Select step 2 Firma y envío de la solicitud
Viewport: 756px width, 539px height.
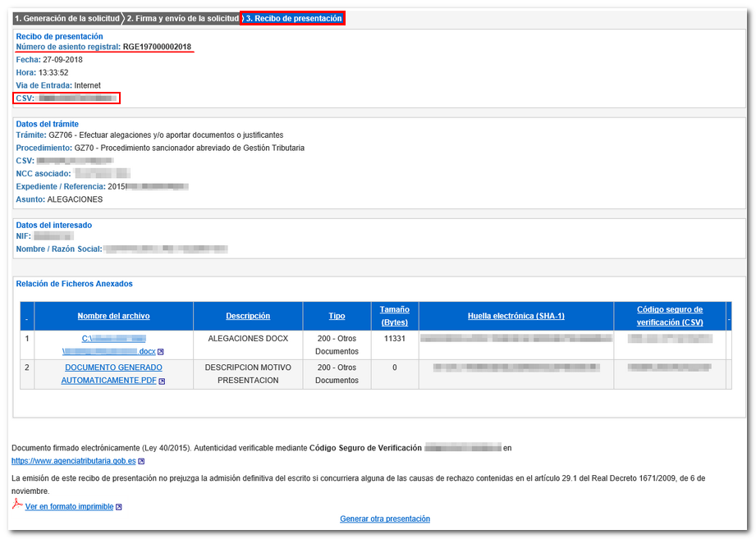182,18
